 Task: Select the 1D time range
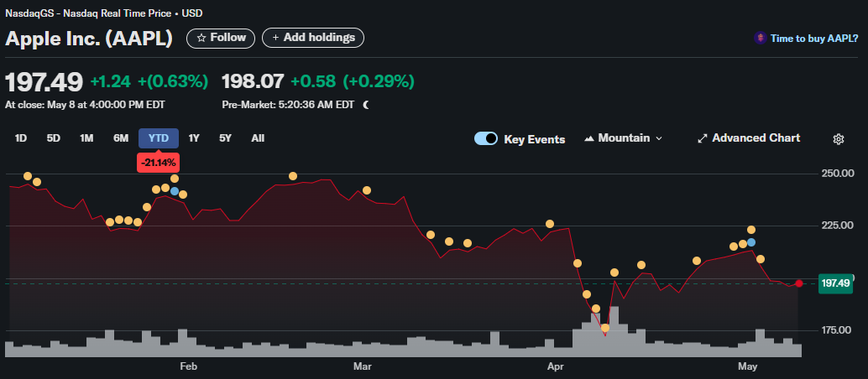pos(20,138)
